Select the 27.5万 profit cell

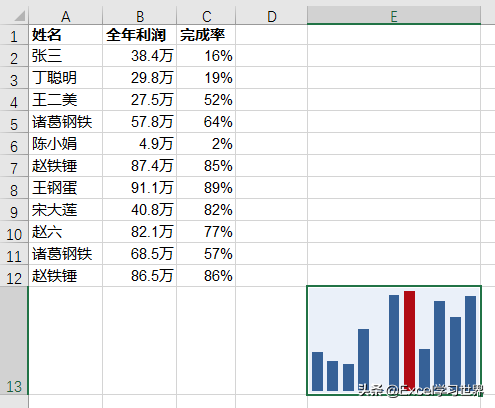pyautogui.click(x=140, y=100)
